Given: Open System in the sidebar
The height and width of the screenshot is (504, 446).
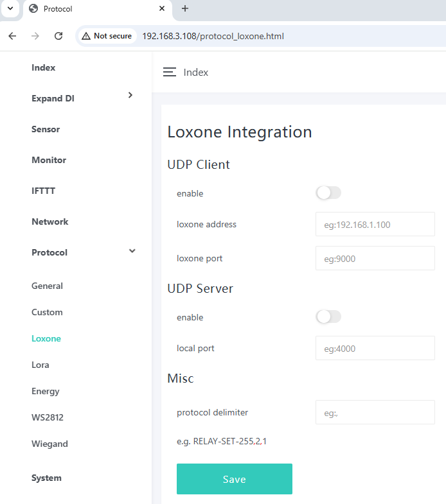Looking at the screenshot, I should pos(46,478).
